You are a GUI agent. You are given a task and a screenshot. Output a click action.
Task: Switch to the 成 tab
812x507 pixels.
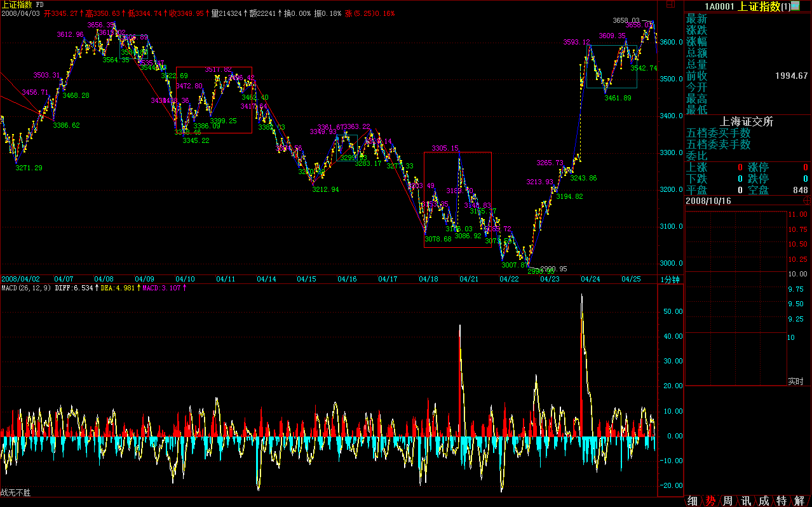click(764, 501)
